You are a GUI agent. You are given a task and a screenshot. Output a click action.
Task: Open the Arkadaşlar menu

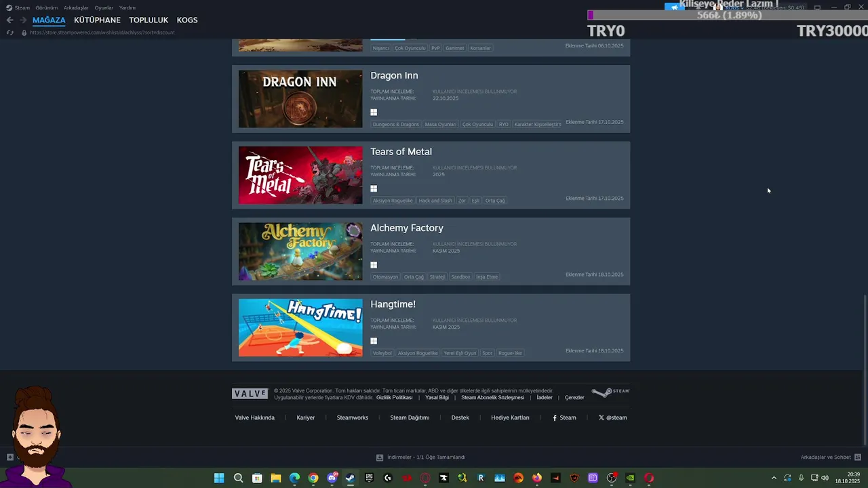coord(76,7)
